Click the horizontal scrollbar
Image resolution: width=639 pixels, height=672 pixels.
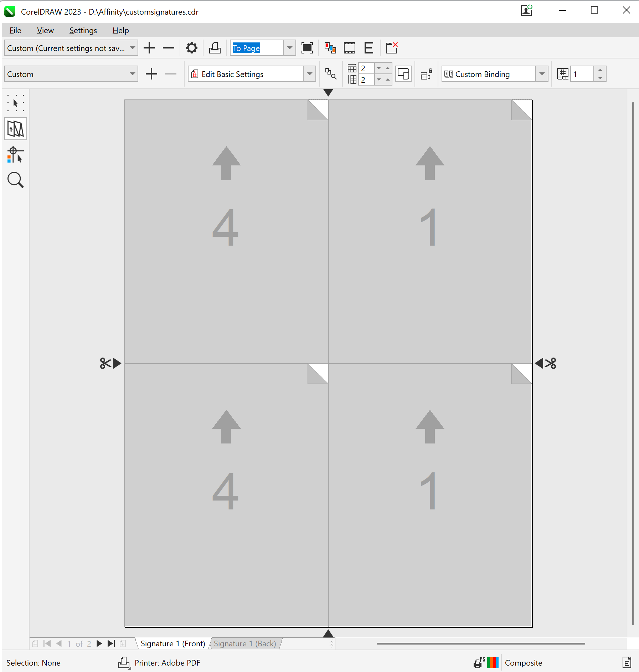coord(481,643)
